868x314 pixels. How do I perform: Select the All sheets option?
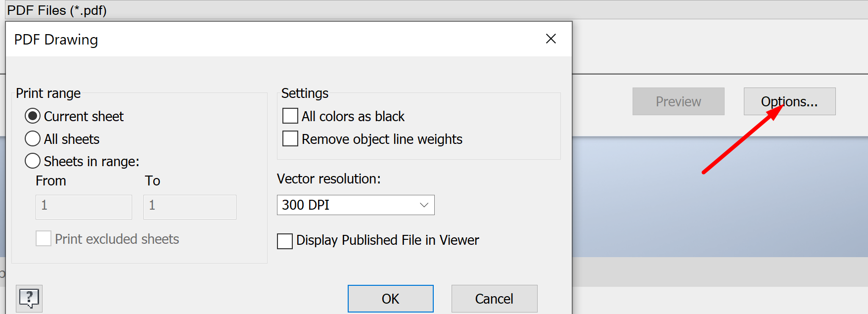pyautogui.click(x=32, y=138)
